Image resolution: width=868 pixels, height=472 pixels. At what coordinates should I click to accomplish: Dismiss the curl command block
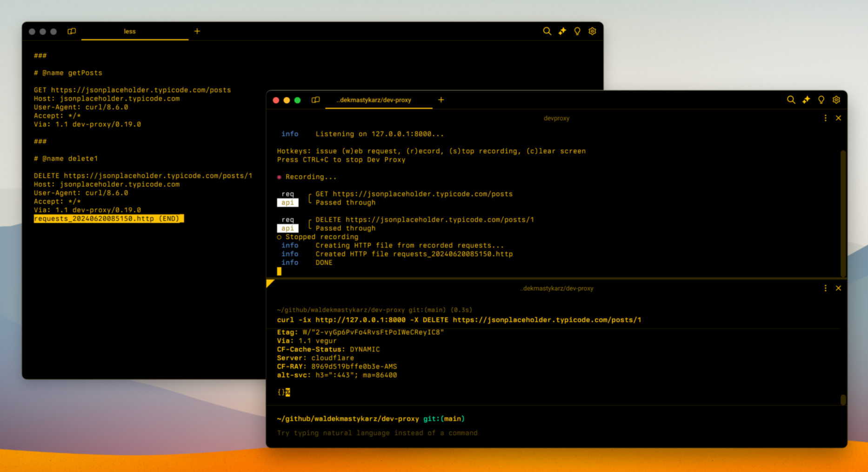pyautogui.click(x=839, y=288)
